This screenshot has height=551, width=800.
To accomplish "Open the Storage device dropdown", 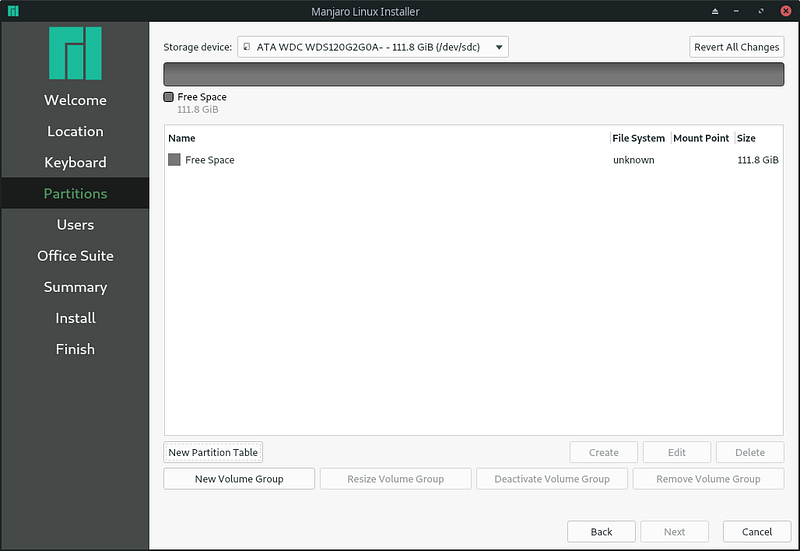I will 372,47.
